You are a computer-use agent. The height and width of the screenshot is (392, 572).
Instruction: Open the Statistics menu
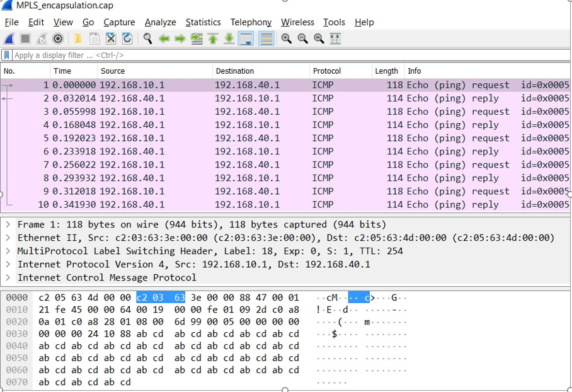(x=203, y=22)
